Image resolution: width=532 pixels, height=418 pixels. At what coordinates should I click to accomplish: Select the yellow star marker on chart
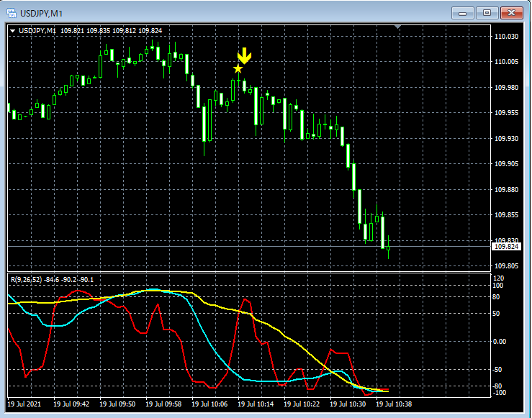238,69
